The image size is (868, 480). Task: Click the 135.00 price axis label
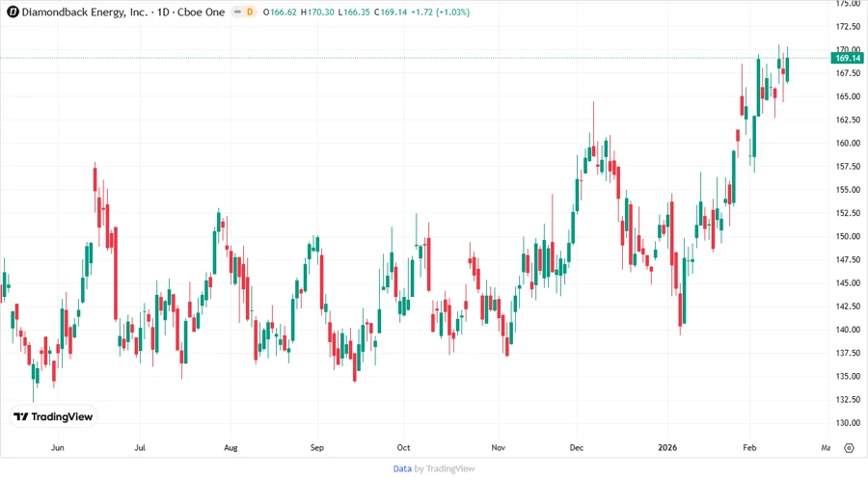coord(848,376)
